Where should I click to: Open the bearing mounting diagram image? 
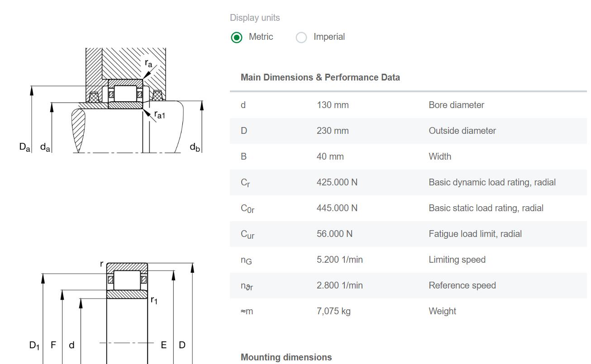(x=111, y=100)
